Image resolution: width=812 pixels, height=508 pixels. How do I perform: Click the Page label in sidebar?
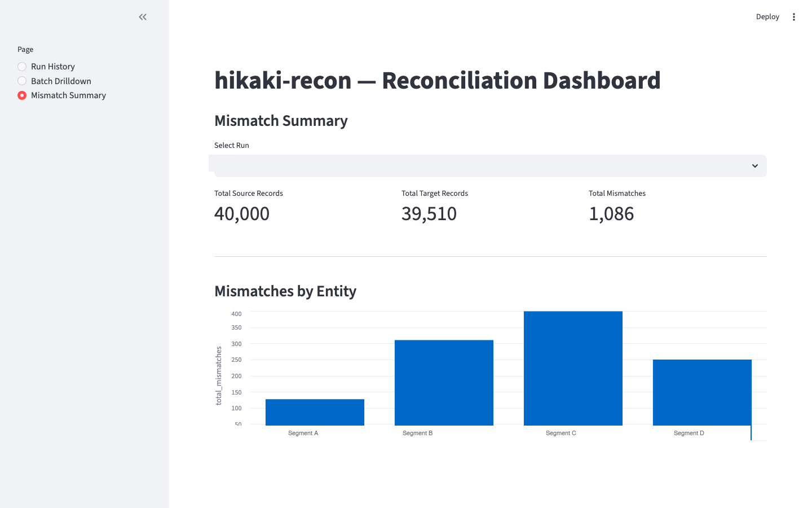[x=25, y=50]
